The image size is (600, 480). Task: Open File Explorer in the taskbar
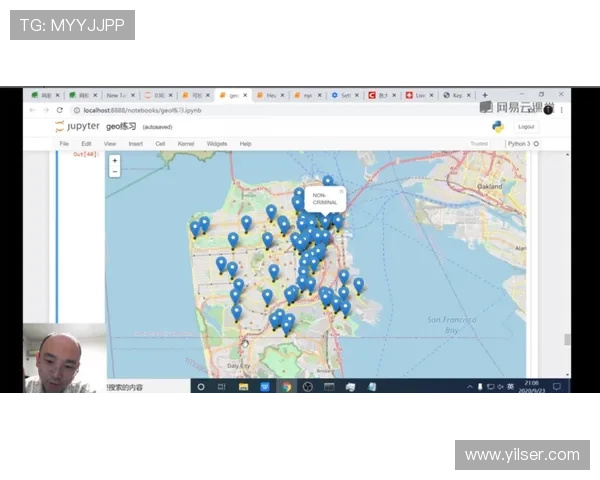[243, 387]
